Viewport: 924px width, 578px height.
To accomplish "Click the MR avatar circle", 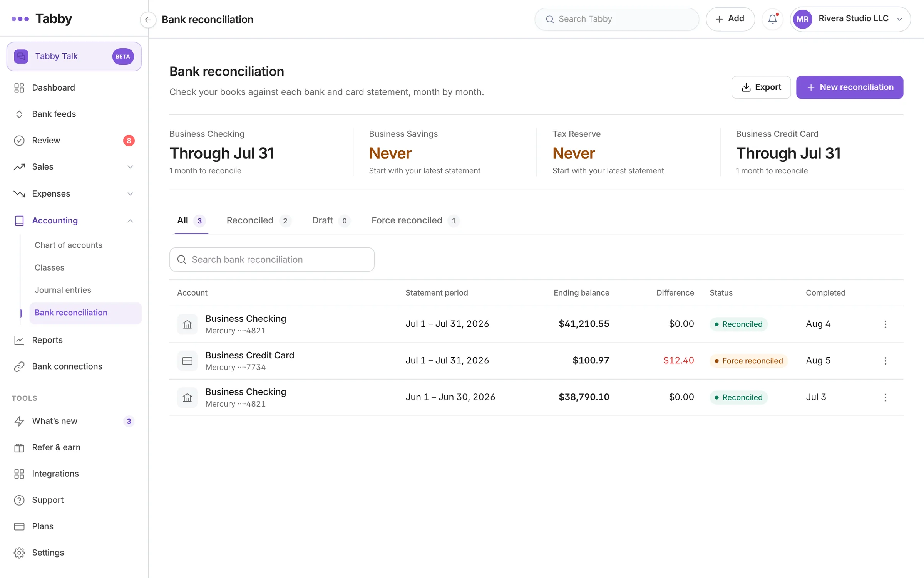I will pyautogui.click(x=802, y=19).
